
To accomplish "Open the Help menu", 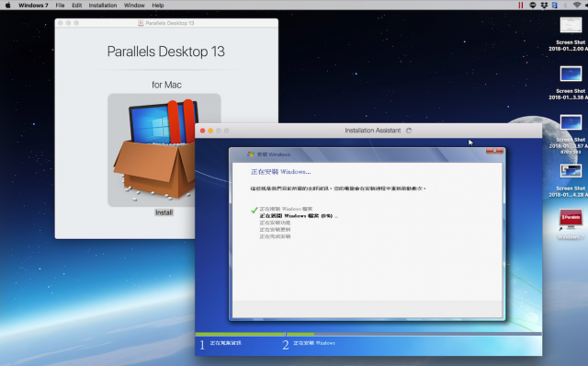I will click(158, 6).
